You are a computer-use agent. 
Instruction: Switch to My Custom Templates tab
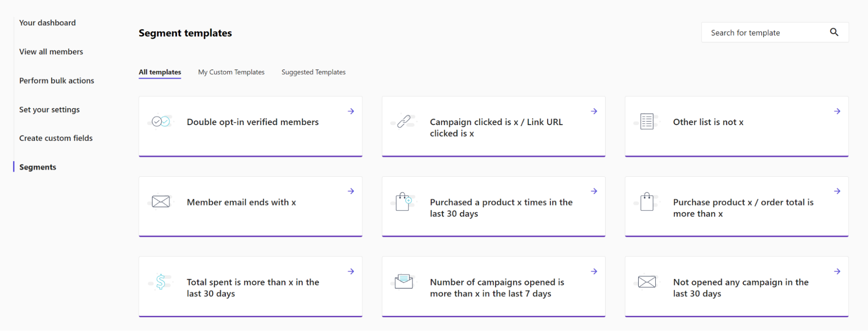231,72
